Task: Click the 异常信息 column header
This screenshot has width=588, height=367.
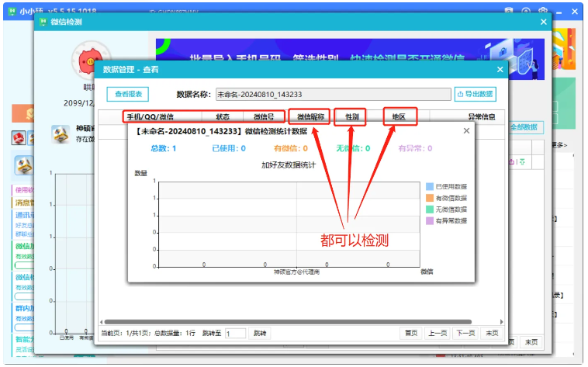Action: 482,117
